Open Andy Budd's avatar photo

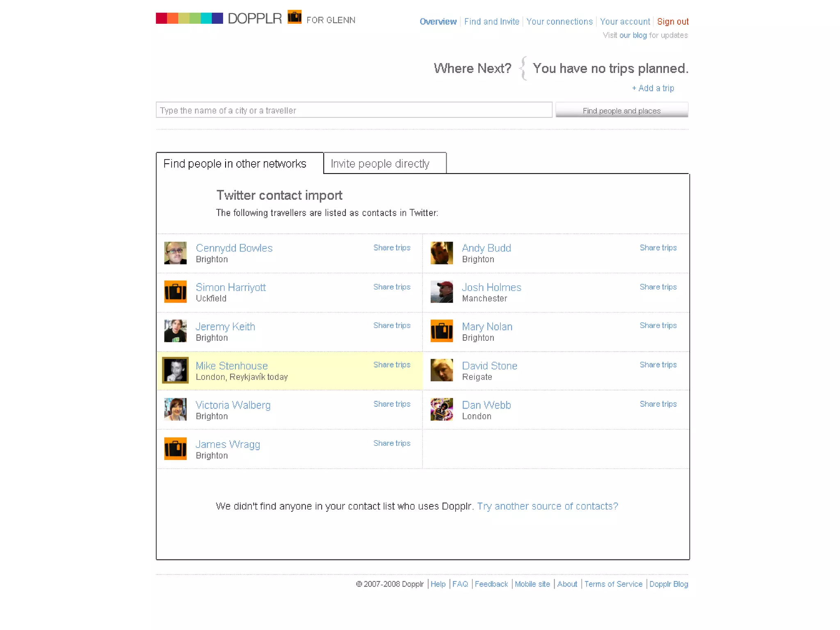441,253
